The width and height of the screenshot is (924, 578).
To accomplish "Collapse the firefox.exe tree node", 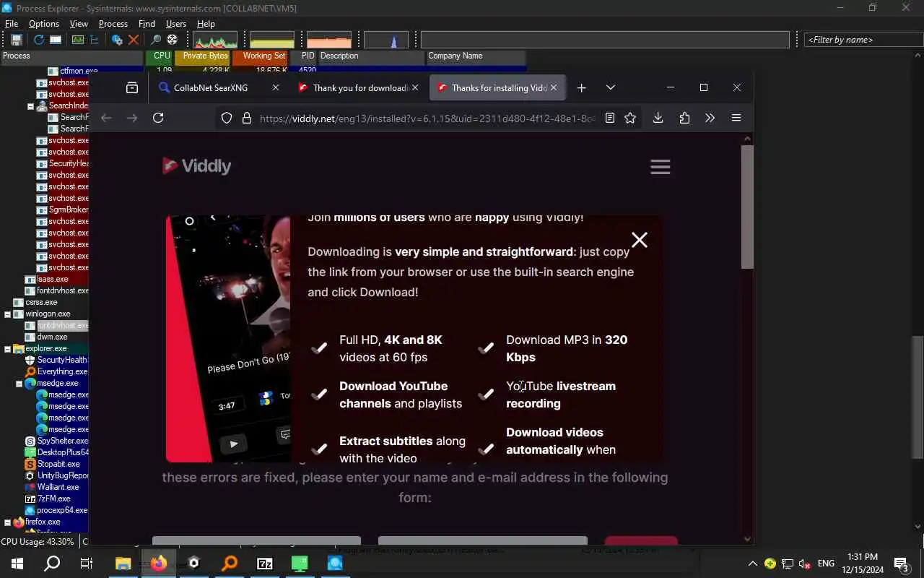I will pos(8,522).
